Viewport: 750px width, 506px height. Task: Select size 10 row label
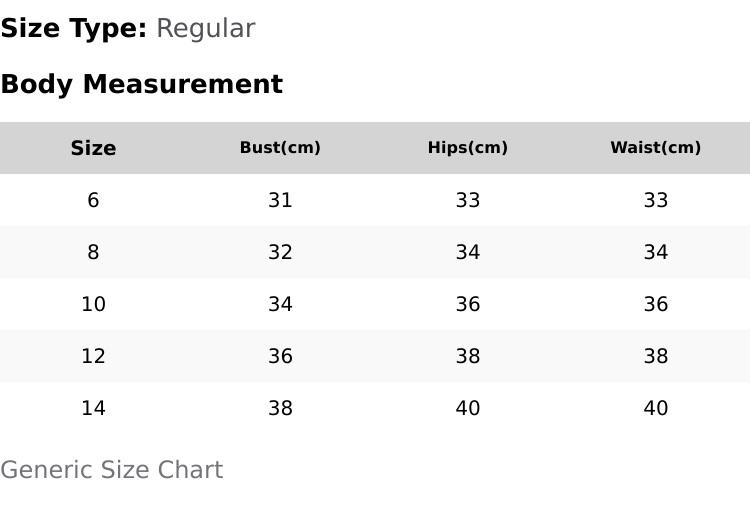93,304
